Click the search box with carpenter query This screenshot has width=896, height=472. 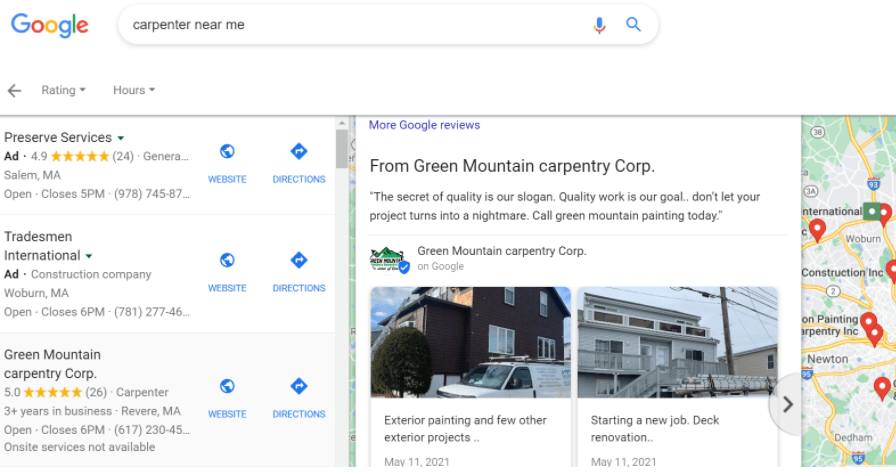tap(350, 25)
